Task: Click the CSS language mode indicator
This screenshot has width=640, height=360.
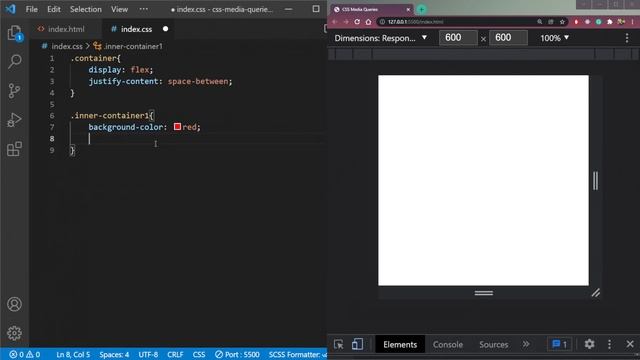Action: [199, 354]
